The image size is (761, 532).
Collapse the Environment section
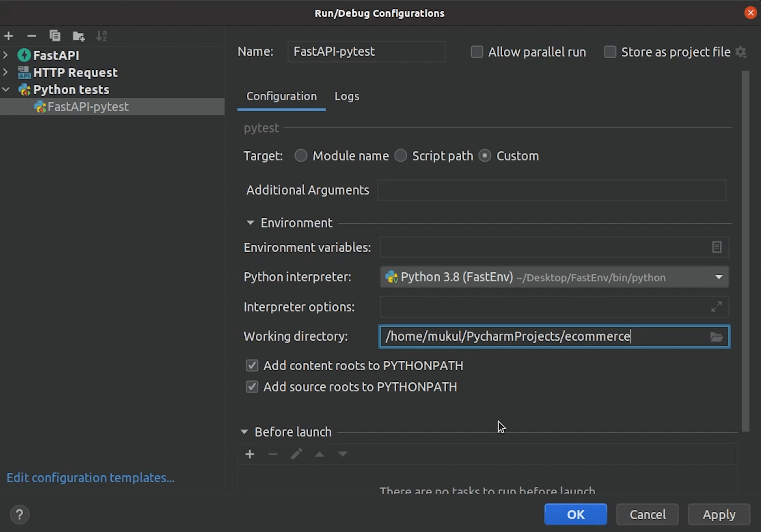[250, 223]
